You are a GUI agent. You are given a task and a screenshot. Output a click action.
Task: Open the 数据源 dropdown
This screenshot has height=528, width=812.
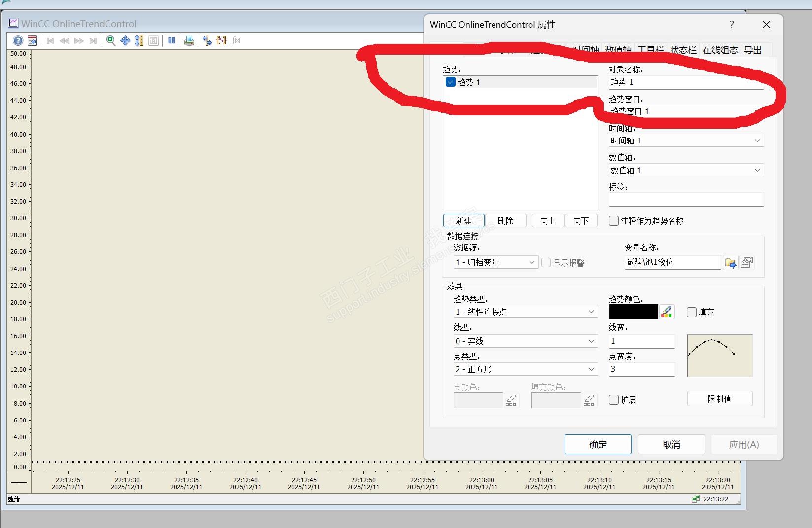(495, 262)
